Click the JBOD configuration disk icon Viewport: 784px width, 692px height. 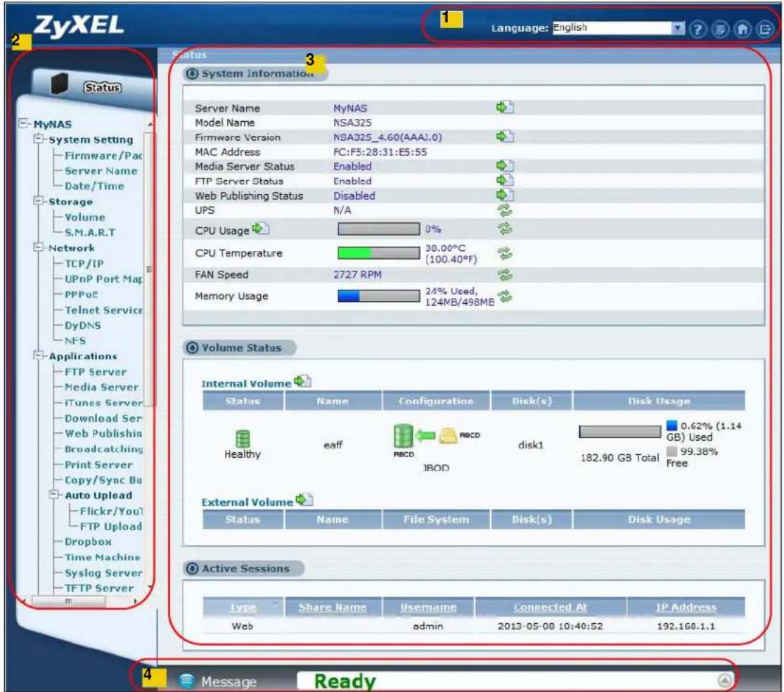(403, 435)
